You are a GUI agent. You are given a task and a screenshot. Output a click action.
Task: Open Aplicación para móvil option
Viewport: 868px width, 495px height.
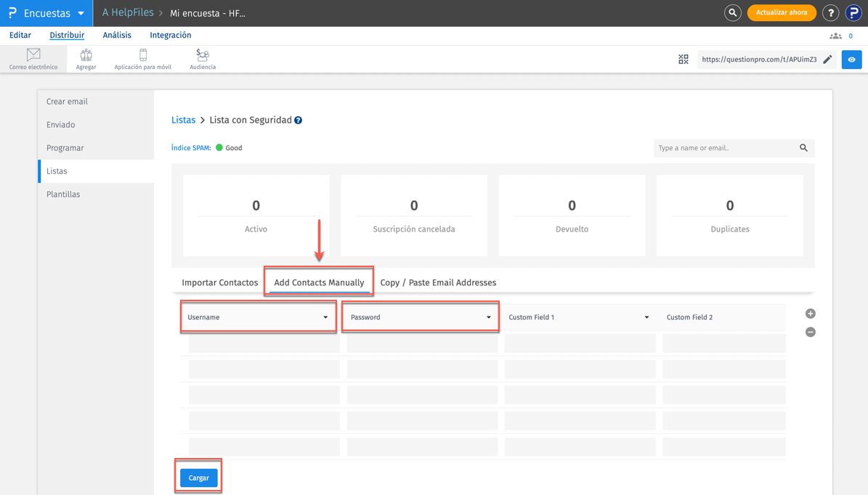click(x=143, y=59)
